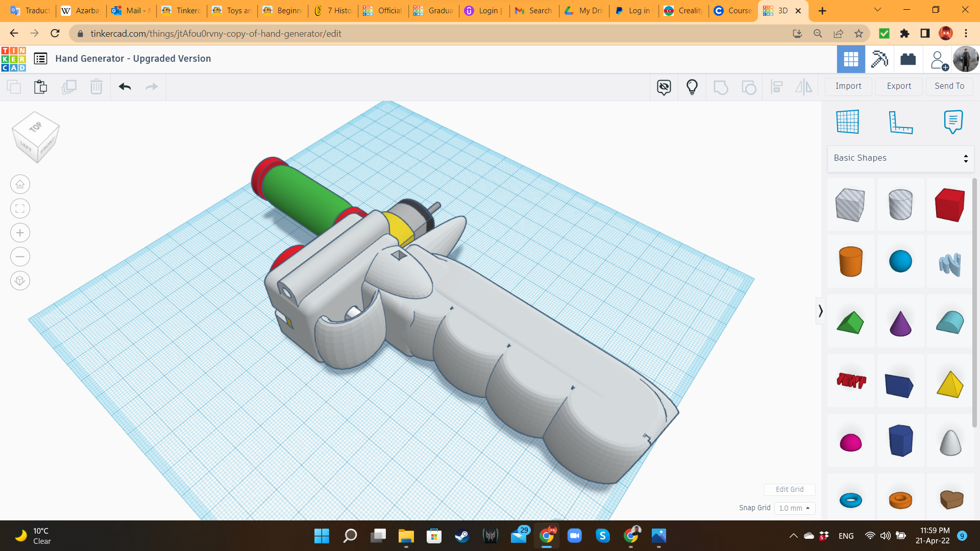Image resolution: width=980 pixels, height=551 pixels.
Task: Open the Workplane tool
Action: click(848, 122)
